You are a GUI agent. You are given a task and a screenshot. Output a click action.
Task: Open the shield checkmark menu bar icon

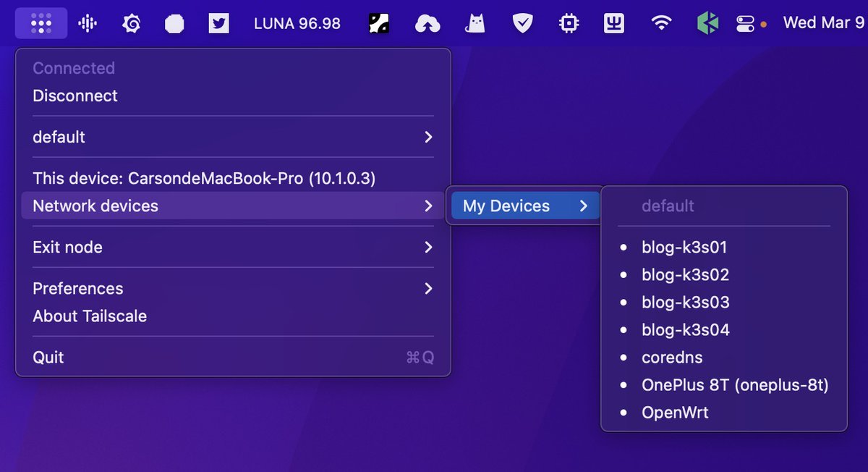coord(522,24)
